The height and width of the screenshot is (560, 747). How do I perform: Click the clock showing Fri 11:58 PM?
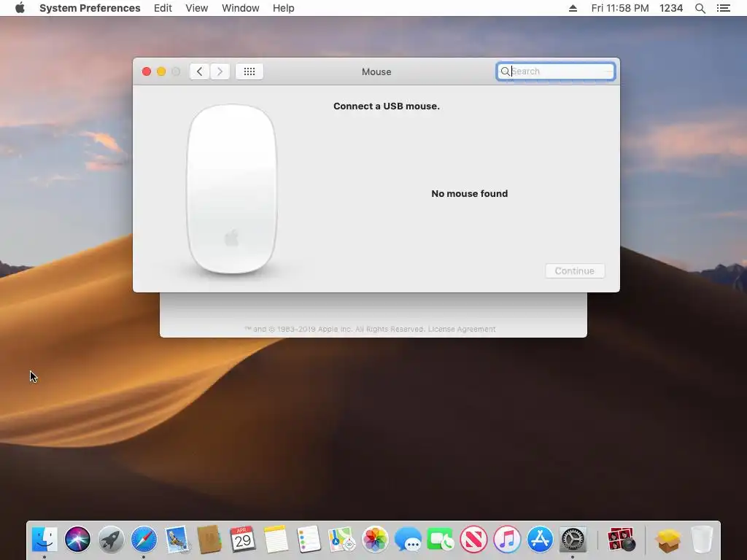pyautogui.click(x=620, y=8)
